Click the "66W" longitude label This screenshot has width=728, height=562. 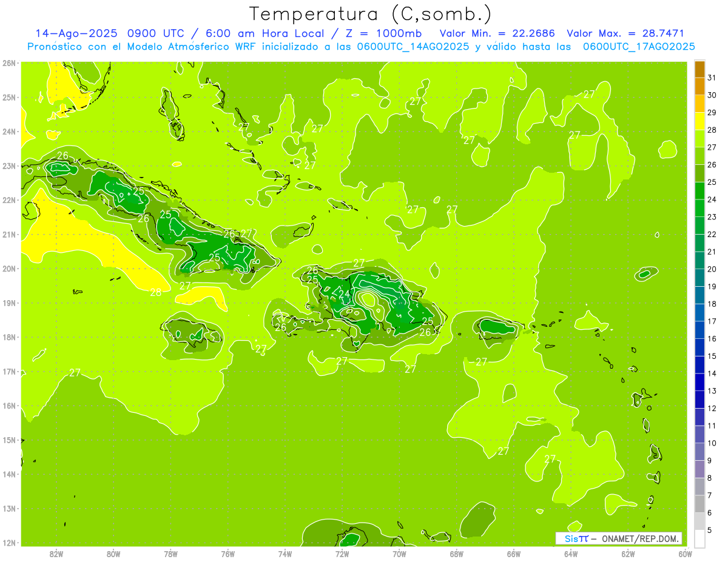pyautogui.click(x=514, y=554)
